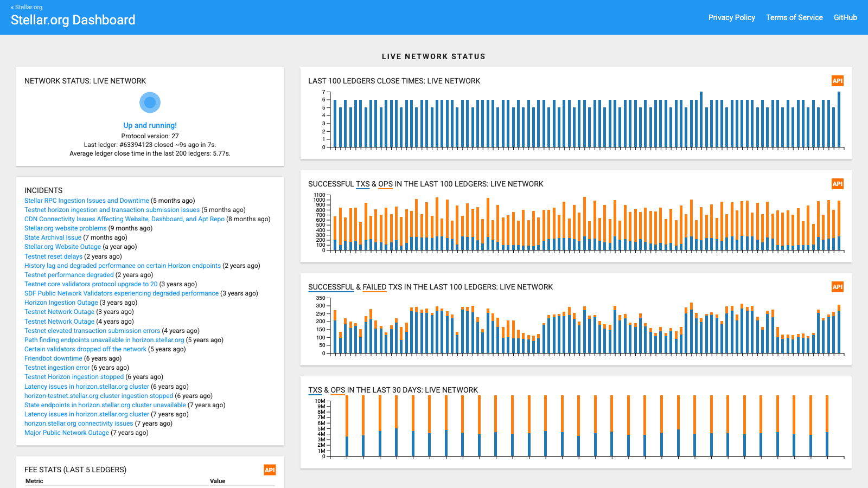Image resolution: width=868 pixels, height=488 pixels.
Task: Open API icon beside Fee Stats header
Action: click(270, 470)
